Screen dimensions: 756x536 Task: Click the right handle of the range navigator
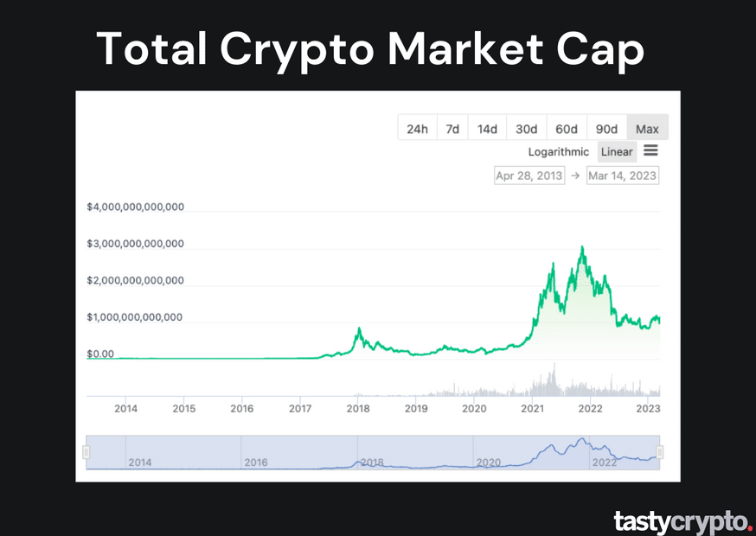661,450
